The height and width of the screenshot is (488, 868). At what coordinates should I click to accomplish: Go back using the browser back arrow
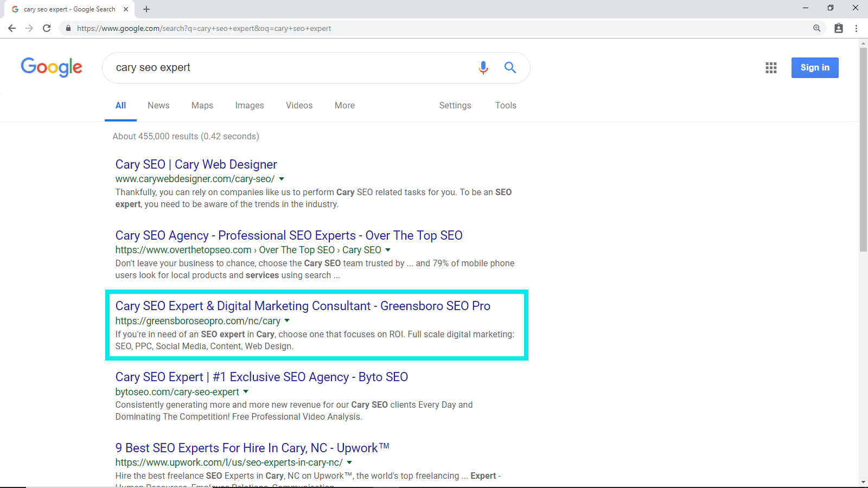(12, 28)
